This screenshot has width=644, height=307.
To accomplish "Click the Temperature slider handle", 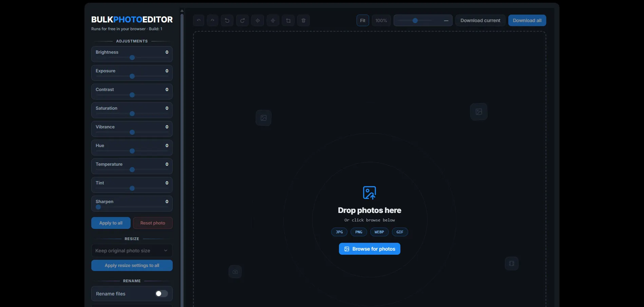I will click(x=132, y=170).
